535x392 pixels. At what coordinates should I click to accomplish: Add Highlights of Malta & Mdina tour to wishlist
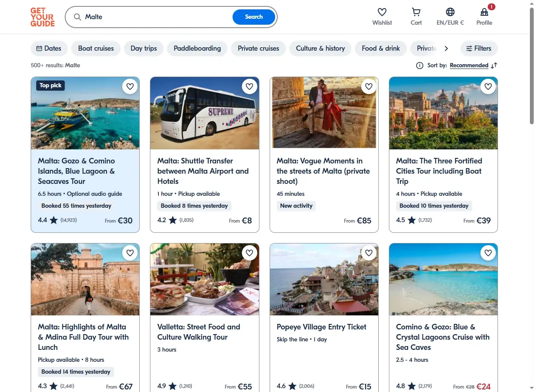tap(130, 253)
